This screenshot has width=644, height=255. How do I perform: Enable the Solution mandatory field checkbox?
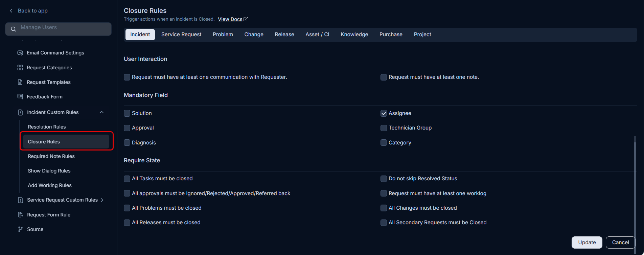point(127,113)
